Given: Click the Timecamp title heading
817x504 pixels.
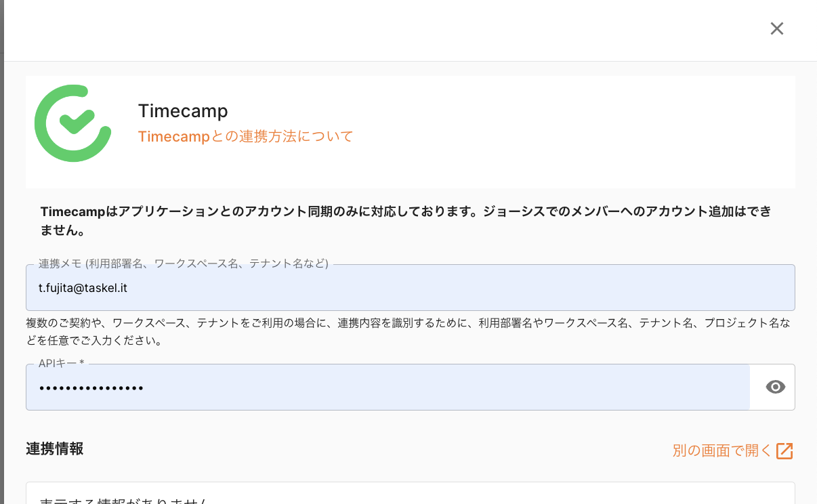Looking at the screenshot, I should 182,110.
